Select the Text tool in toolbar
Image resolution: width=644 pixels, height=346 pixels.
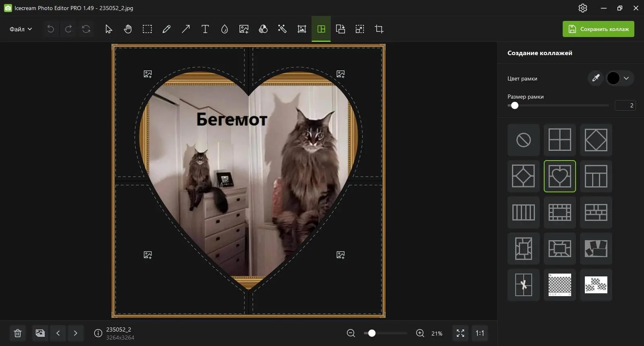click(205, 29)
